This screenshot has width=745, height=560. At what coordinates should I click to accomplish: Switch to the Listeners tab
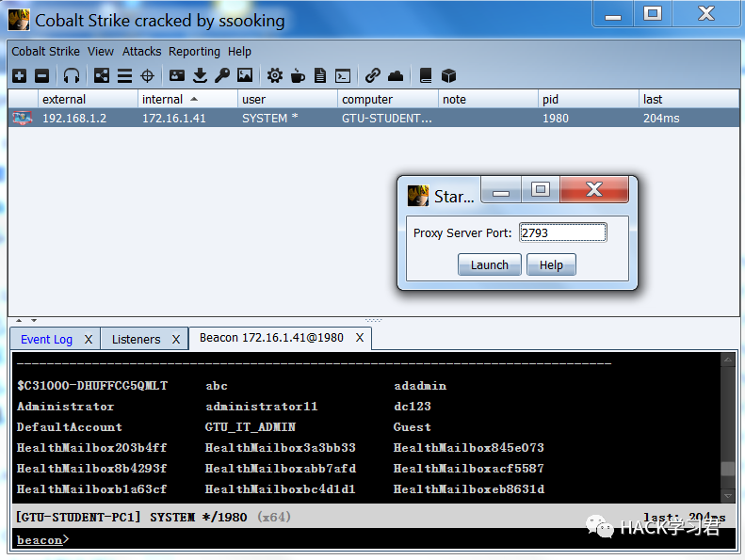136,339
